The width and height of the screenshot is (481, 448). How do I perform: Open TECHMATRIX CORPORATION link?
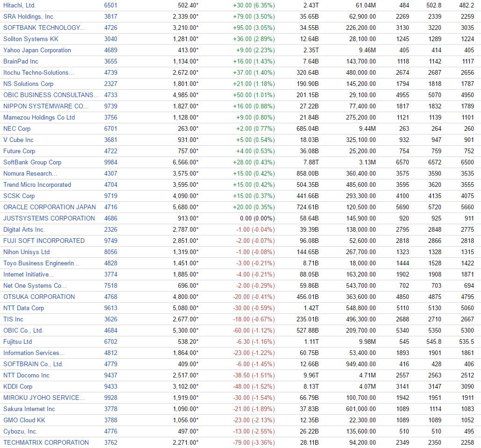[46, 442]
